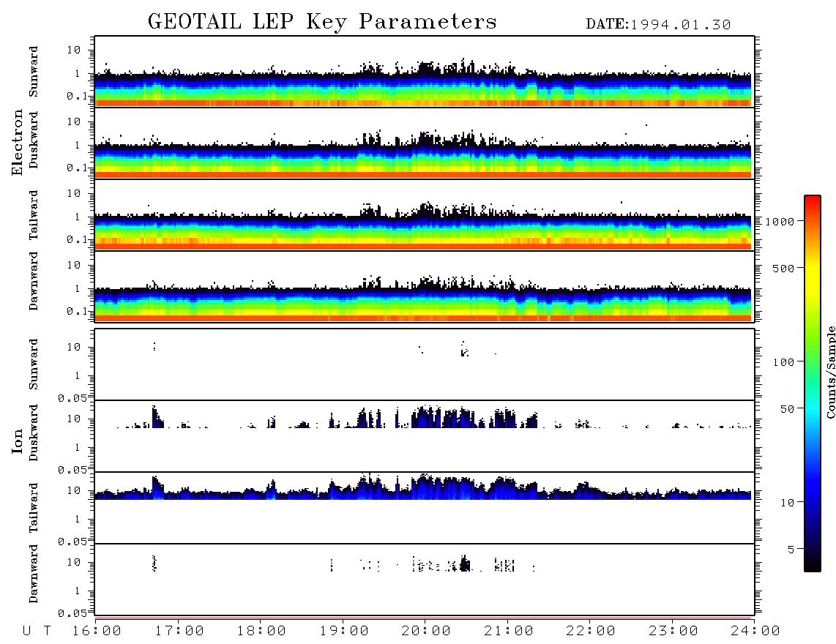Click the 22:00 time tick label

point(591,632)
